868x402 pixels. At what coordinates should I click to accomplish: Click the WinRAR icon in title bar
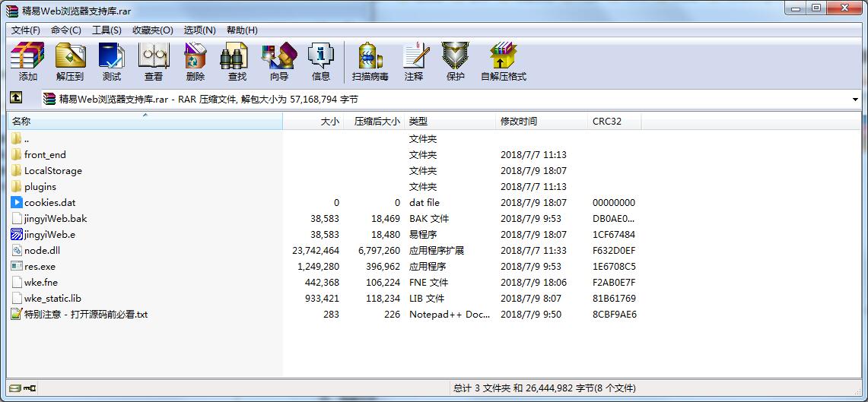coord(12,11)
